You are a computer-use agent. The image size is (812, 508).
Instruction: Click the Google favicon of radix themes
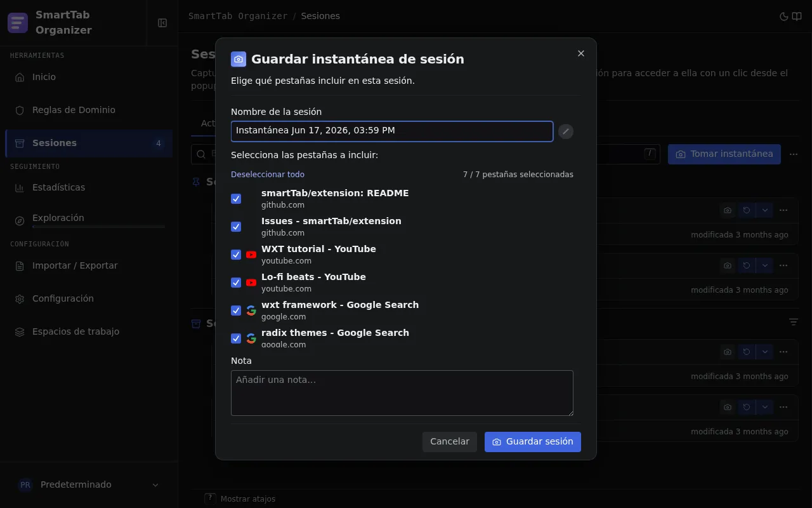(x=251, y=338)
